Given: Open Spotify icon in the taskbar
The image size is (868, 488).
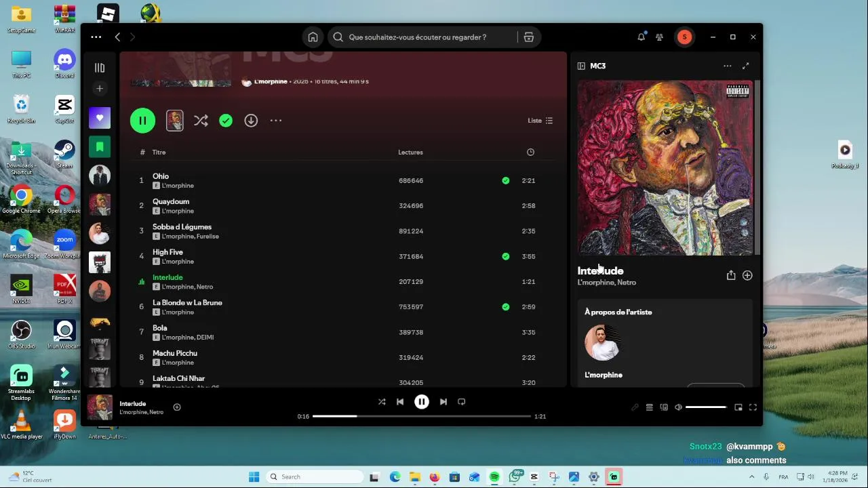Looking at the screenshot, I should pos(494,477).
